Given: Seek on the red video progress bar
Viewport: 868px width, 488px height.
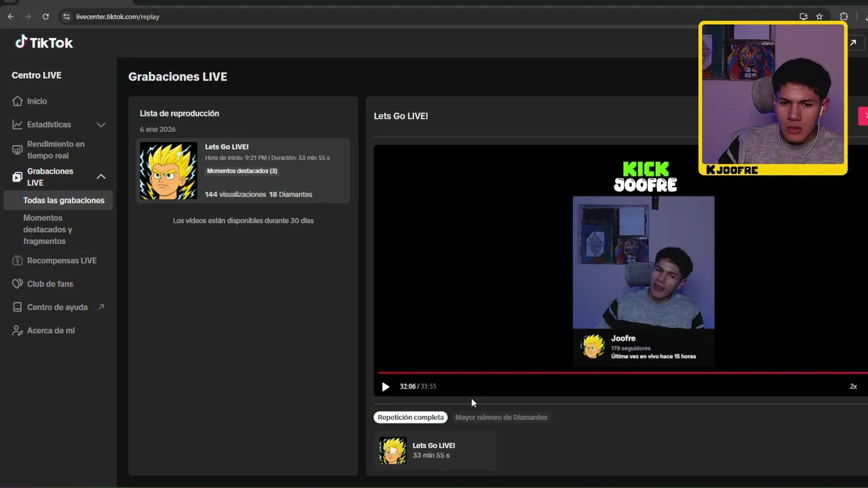Looking at the screenshot, I should pos(623,372).
